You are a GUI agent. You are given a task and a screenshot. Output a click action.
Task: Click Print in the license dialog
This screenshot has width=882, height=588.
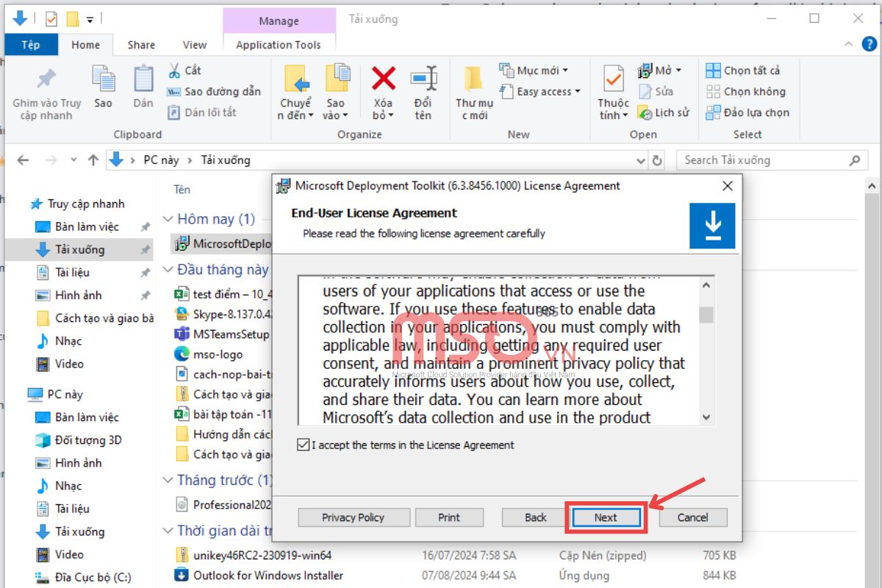click(x=449, y=517)
